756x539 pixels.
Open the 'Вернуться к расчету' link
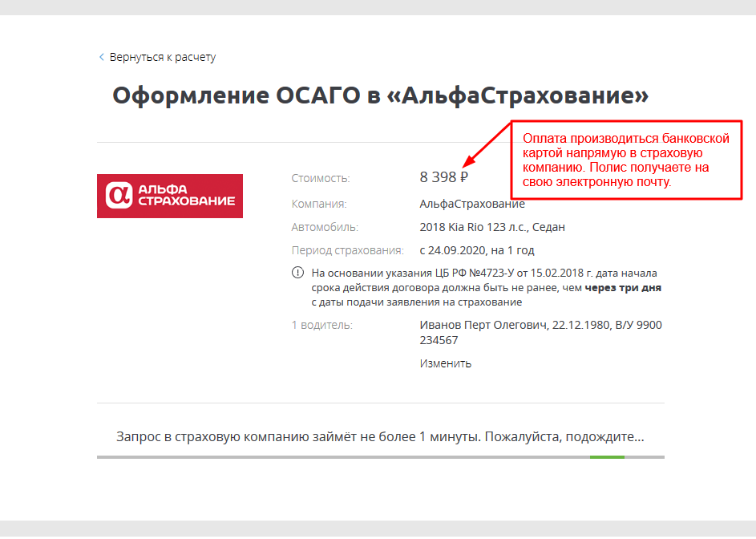click(x=163, y=57)
